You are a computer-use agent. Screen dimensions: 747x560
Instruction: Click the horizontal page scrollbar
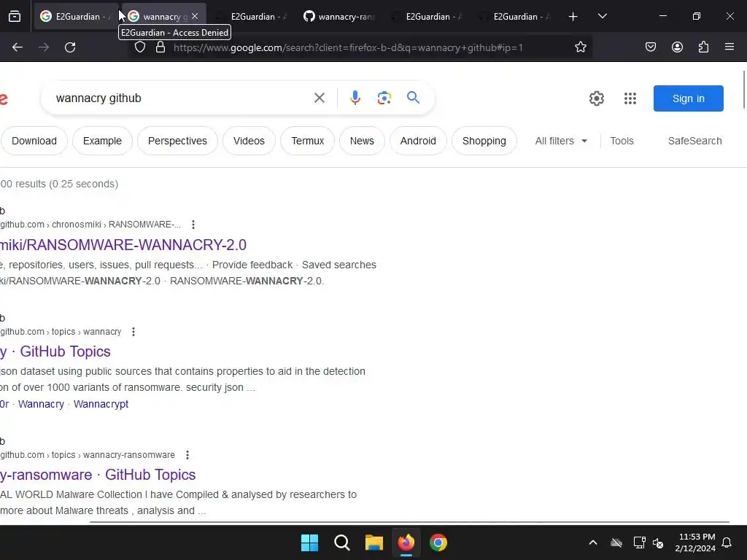point(410,522)
